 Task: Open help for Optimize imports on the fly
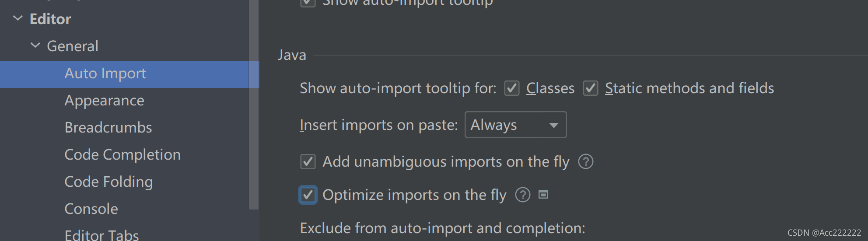pyautogui.click(x=522, y=195)
